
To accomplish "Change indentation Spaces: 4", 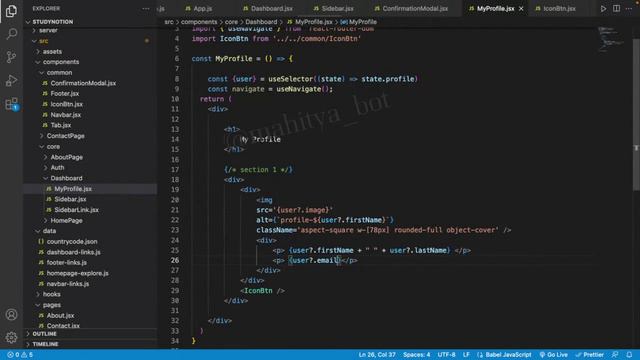I will click(417, 355).
